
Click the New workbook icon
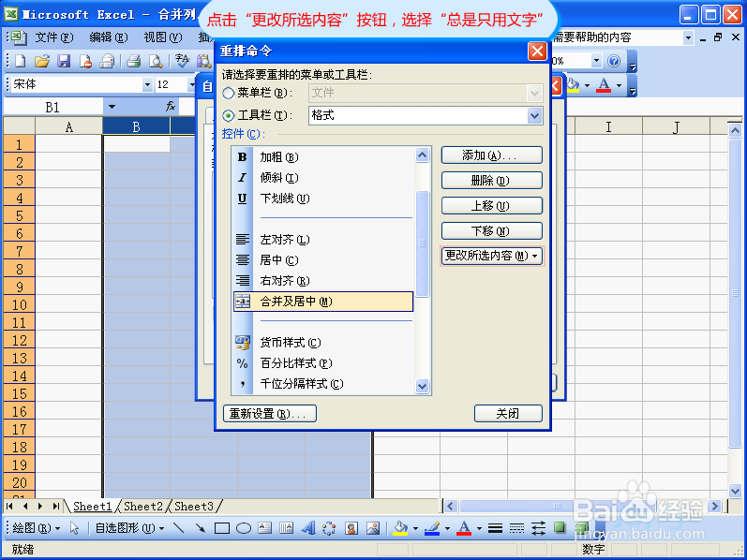21,61
